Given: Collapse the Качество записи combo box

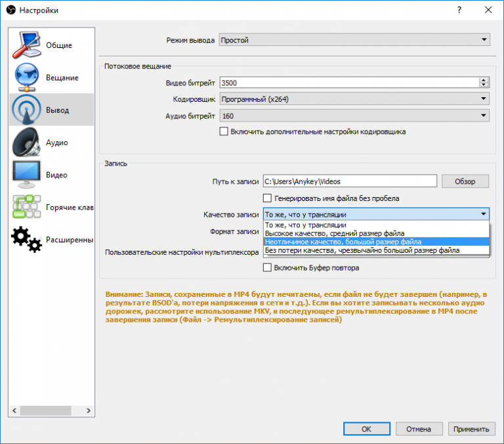Looking at the screenshot, I should click(x=376, y=214).
